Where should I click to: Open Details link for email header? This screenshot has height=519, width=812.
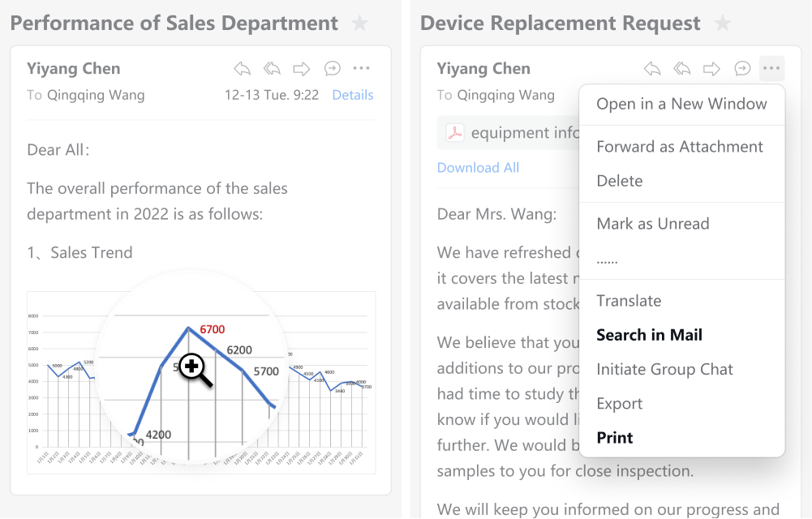(x=353, y=95)
